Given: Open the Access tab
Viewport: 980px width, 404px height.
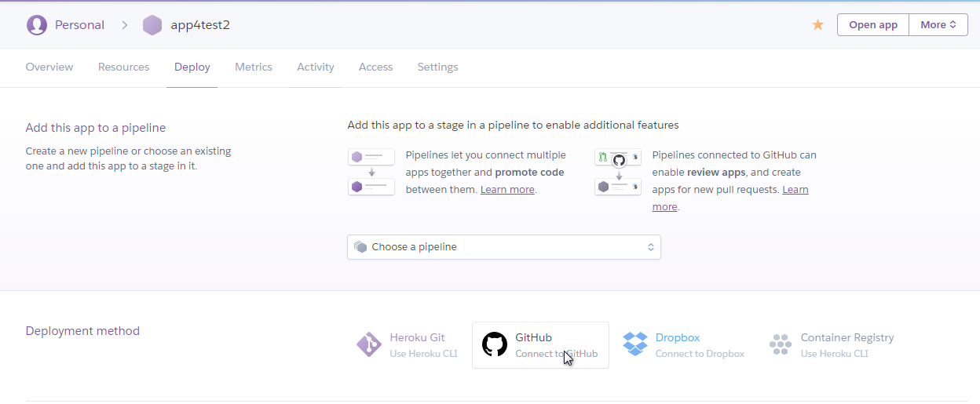Looking at the screenshot, I should pyautogui.click(x=375, y=67).
